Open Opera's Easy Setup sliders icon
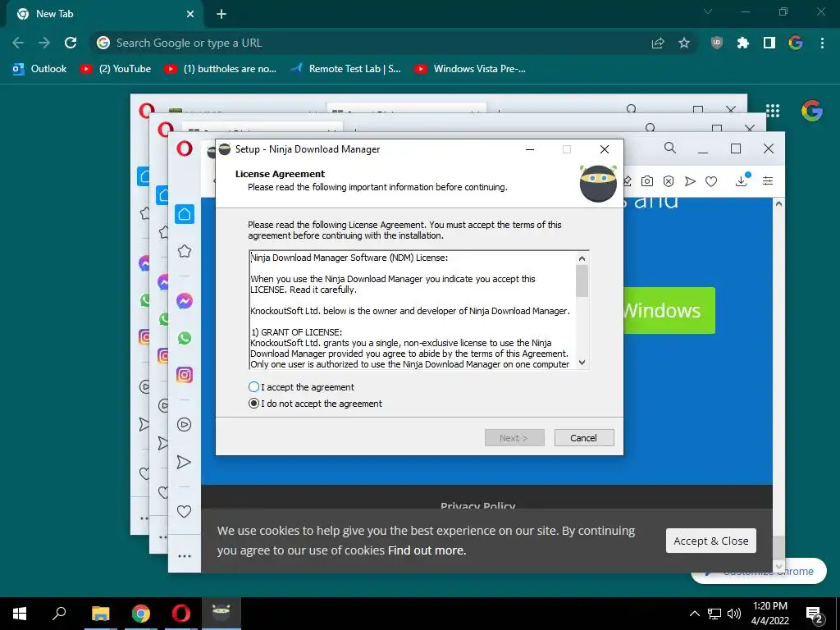 (x=768, y=181)
